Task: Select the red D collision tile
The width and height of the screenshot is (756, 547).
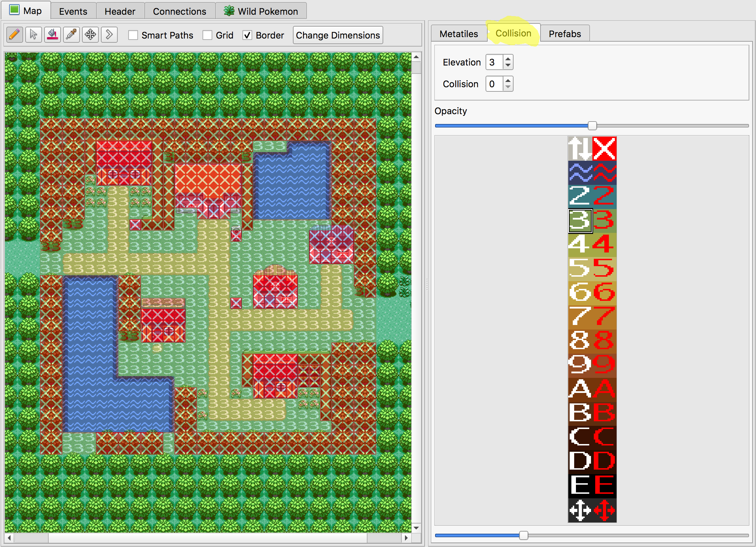Action: click(x=604, y=463)
